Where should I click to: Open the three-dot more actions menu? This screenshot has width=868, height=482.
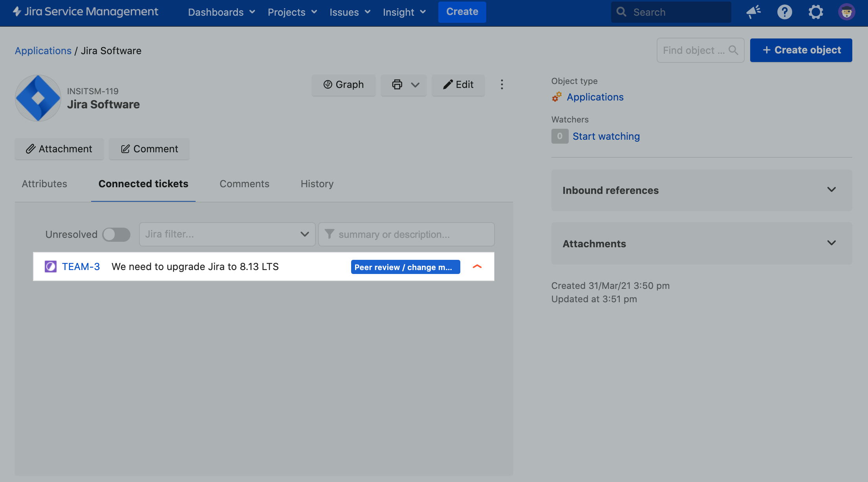pyautogui.click(x=502, y=84)
